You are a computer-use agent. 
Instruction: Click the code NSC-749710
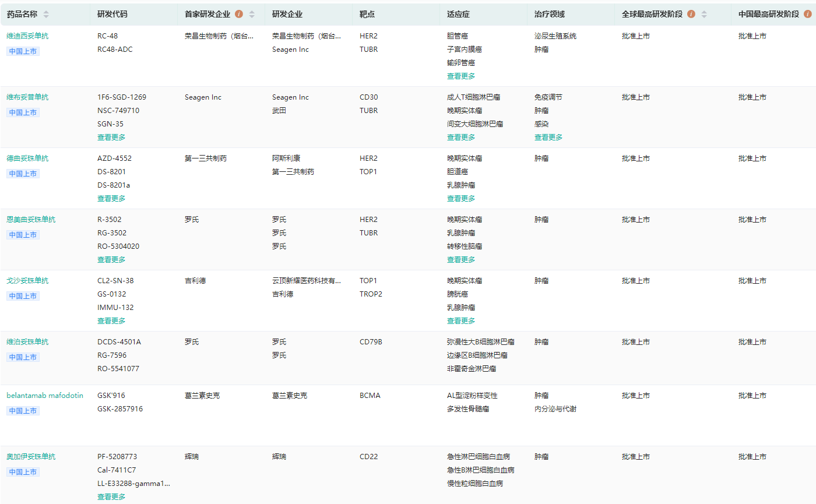[118, 111]
